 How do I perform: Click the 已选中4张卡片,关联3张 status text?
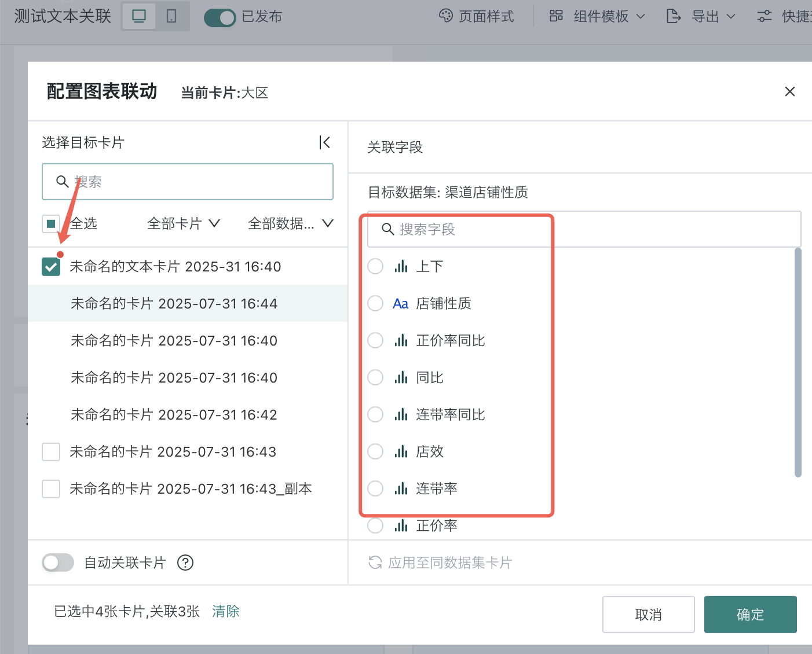(x=127, y=611)
